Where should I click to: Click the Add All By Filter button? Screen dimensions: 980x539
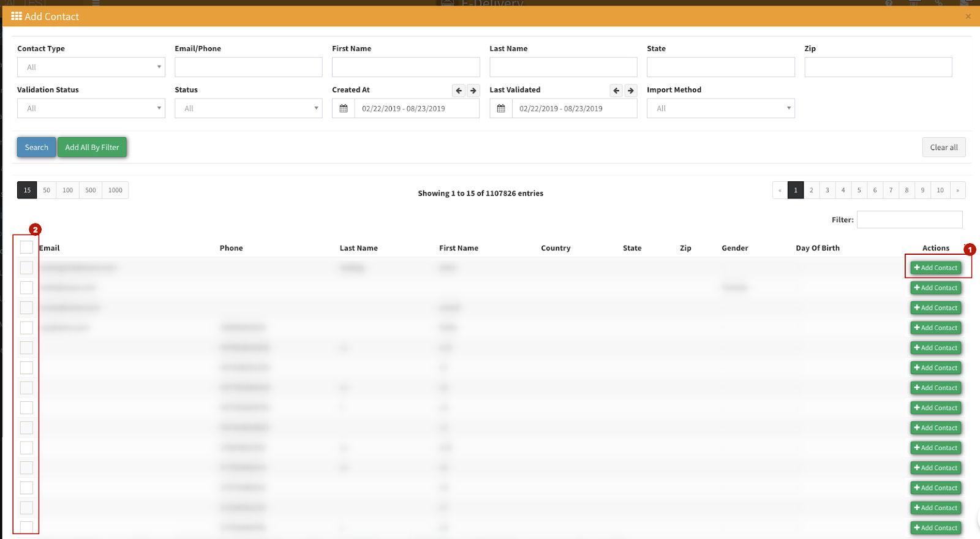(x=92, y=148)
